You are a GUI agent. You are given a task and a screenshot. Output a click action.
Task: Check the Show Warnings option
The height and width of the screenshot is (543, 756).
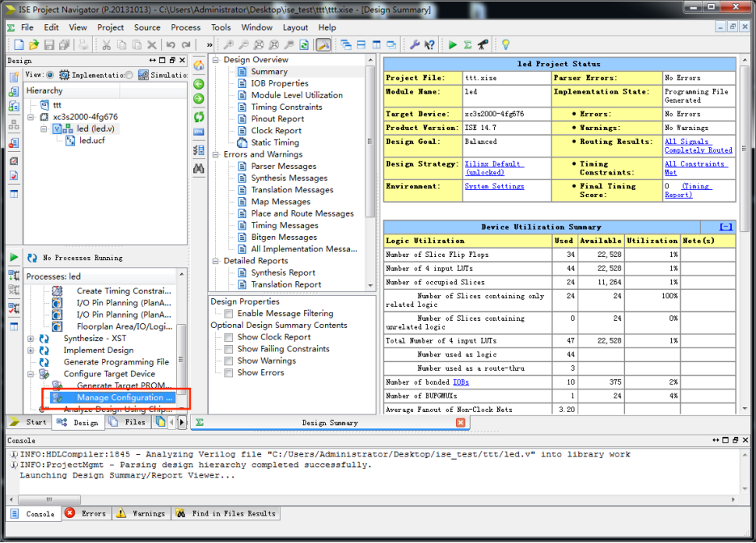(x=229, y=361)
